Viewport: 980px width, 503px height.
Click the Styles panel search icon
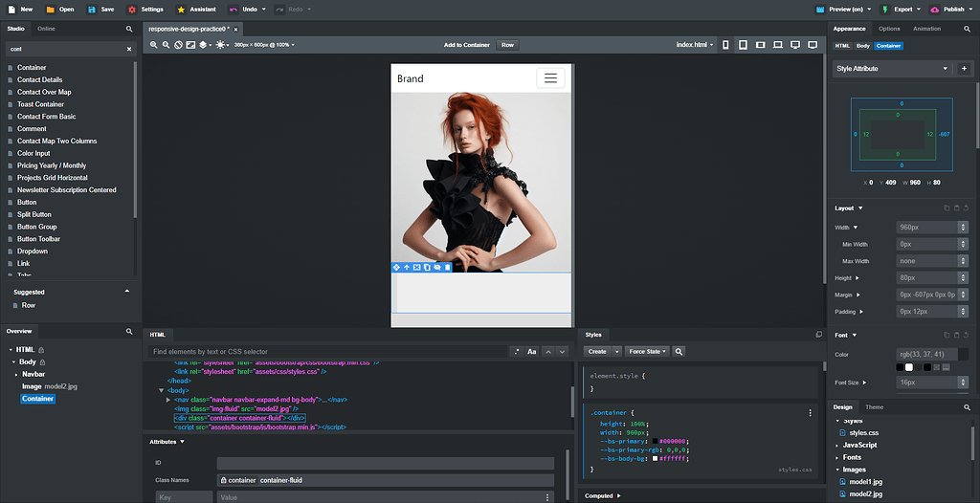coord(679,352)
